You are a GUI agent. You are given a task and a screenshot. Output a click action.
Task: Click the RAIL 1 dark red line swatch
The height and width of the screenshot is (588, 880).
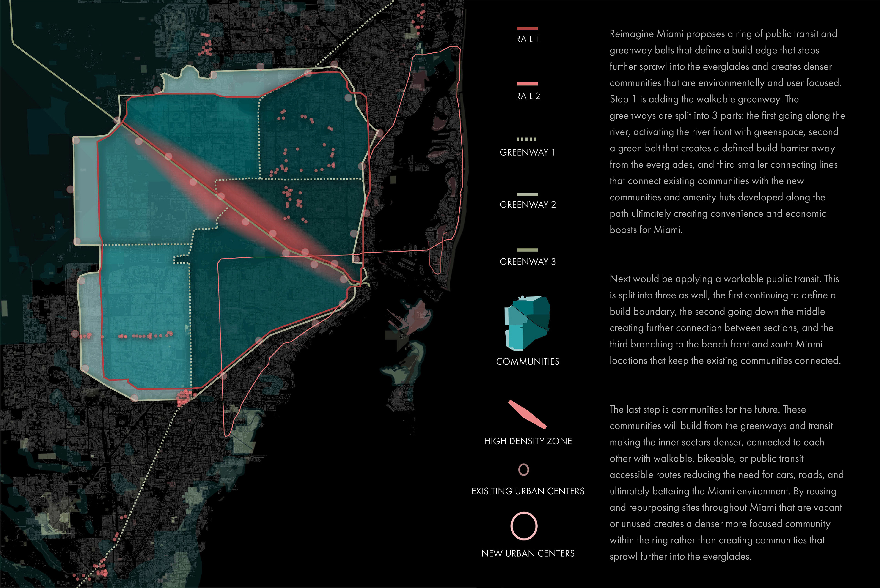(x=527, y=28)
